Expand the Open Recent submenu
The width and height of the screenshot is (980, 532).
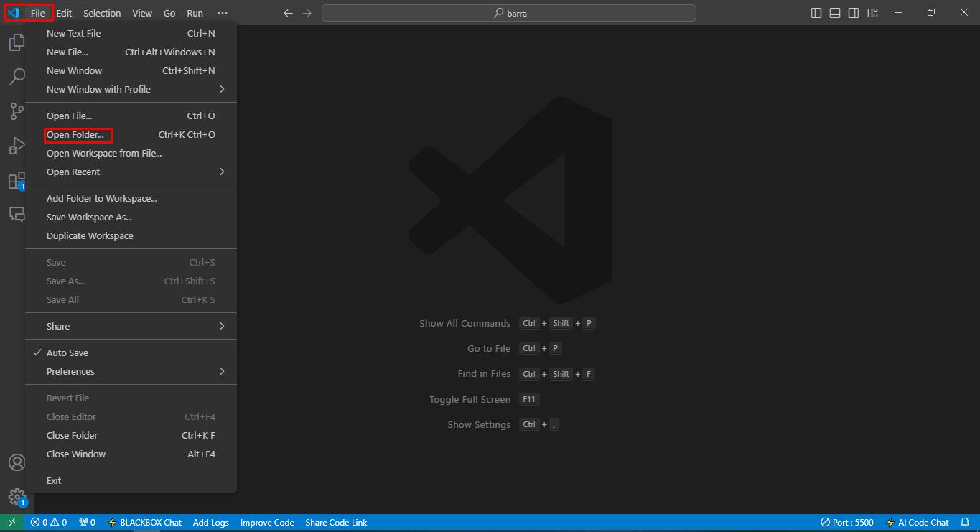coord(131,172)
